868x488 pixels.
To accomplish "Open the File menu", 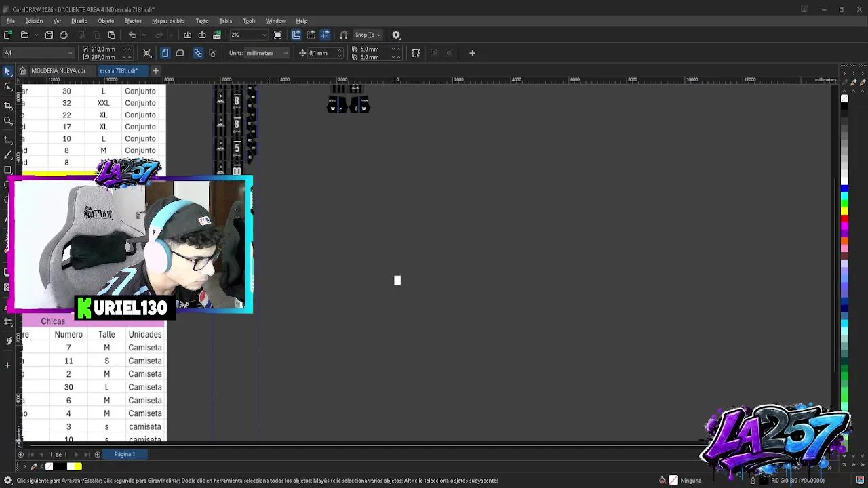I will coord(11,21).
